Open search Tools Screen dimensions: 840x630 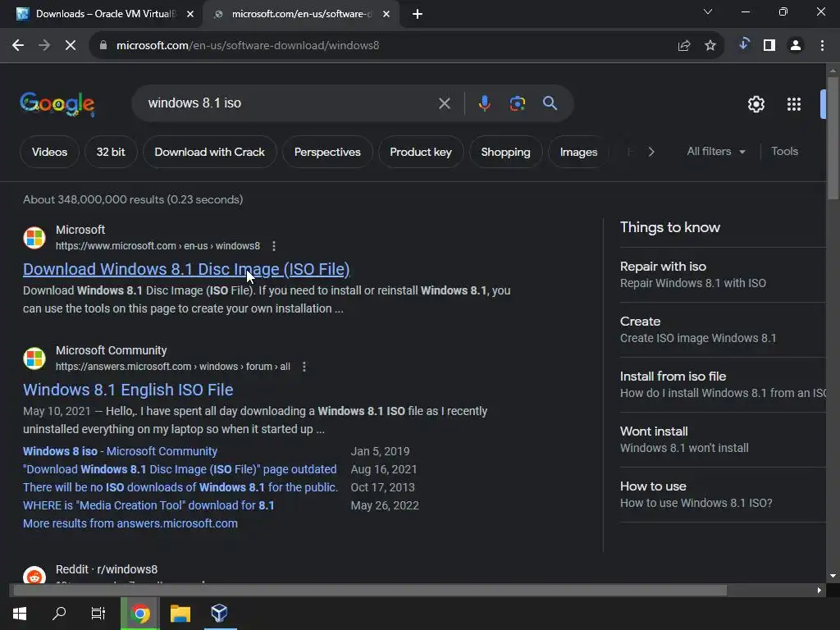point(784,152)
